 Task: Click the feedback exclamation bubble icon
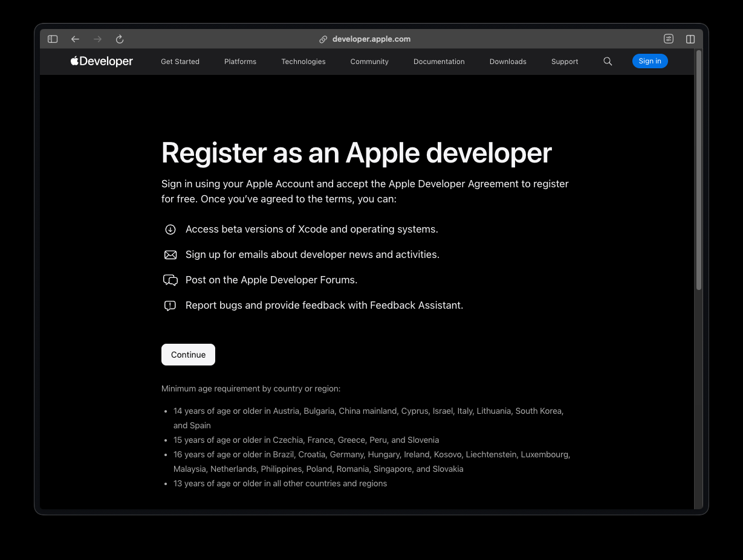click(170, 306)
